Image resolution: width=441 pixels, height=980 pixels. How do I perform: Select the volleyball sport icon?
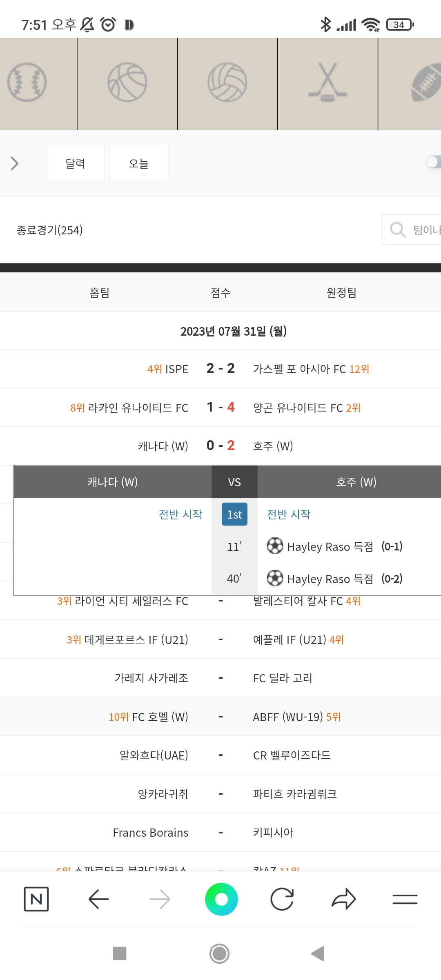227,82
